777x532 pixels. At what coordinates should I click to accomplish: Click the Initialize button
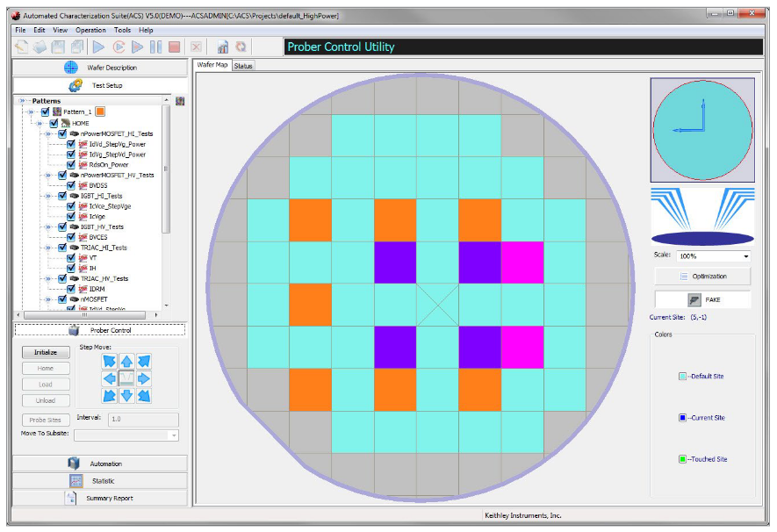(46, 352)
